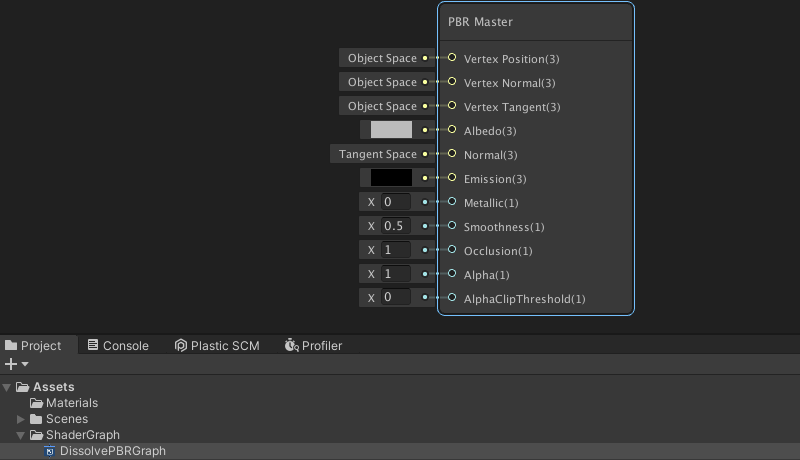Viewport: 800px width, 460px height.
Task: Open the Plastic SCM tab
Action: coord(217,345)
